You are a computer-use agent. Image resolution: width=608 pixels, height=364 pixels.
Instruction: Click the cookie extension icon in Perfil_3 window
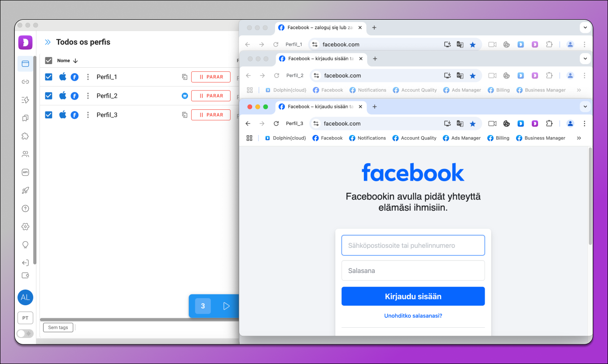coord(506,124)
